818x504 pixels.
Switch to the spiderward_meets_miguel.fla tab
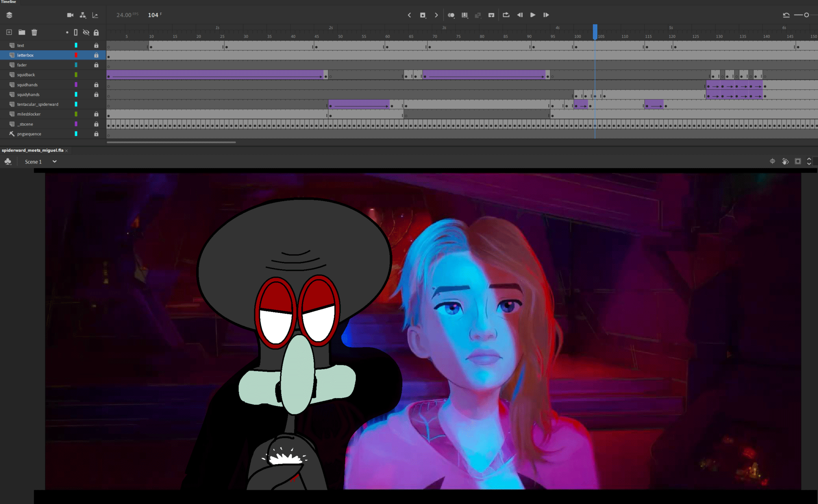pos(32,150)
